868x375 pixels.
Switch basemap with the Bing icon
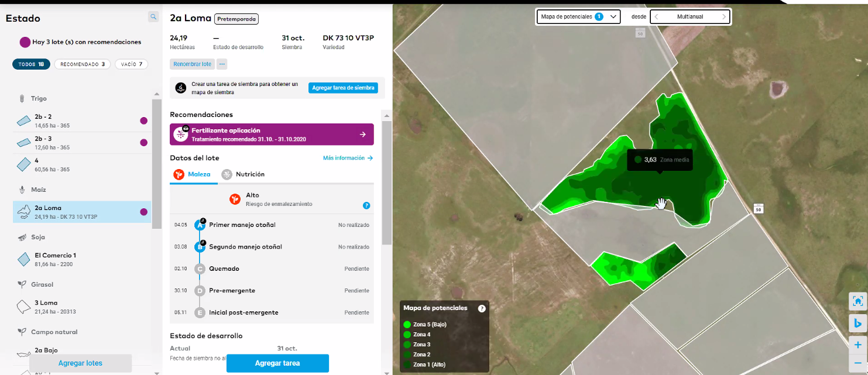[x=857, y=323]
